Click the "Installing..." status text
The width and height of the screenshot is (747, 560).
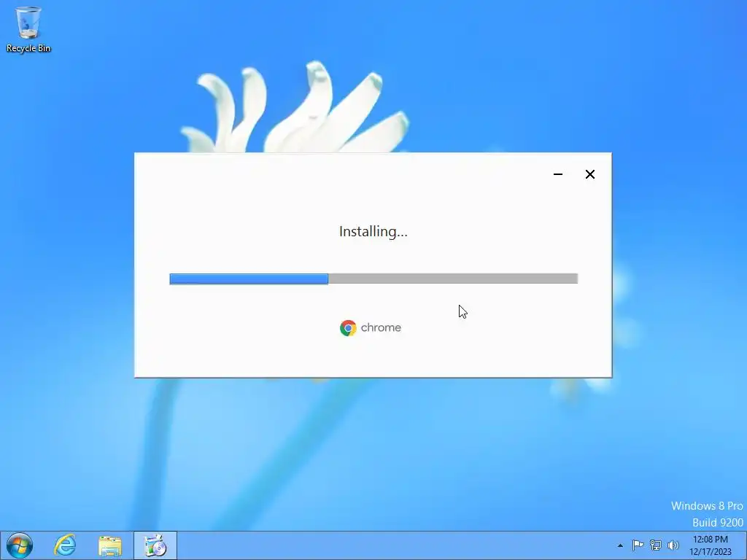point(373,231)
